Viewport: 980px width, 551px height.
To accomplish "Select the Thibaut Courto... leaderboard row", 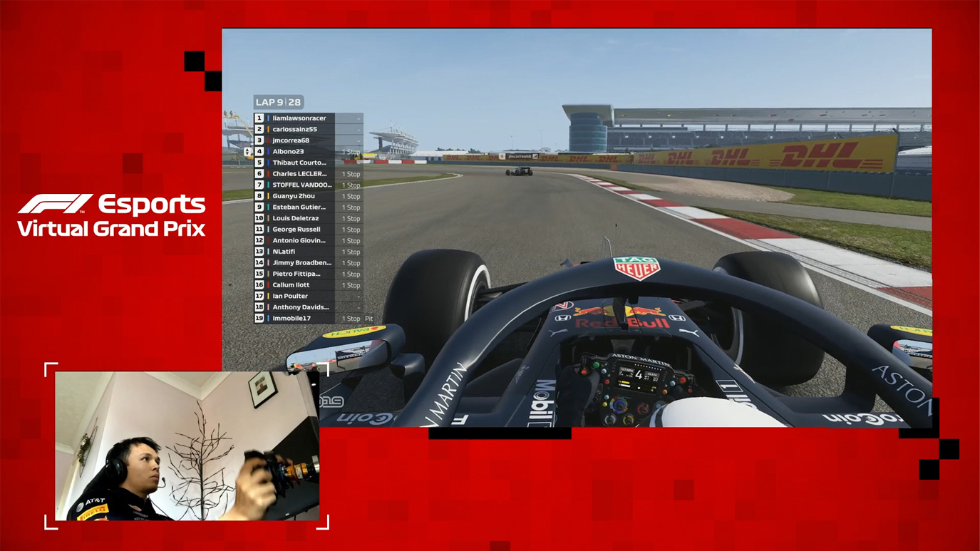I will (309, 163).
